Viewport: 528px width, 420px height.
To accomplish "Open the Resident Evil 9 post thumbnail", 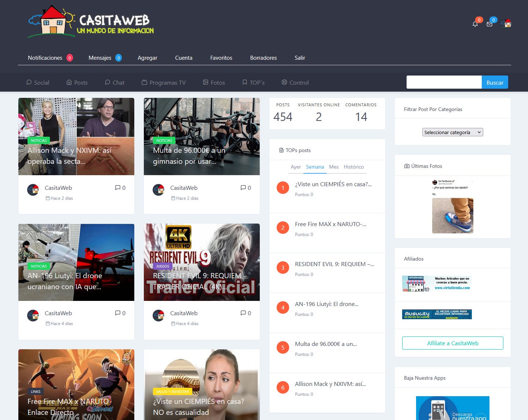I will (201, 262).
